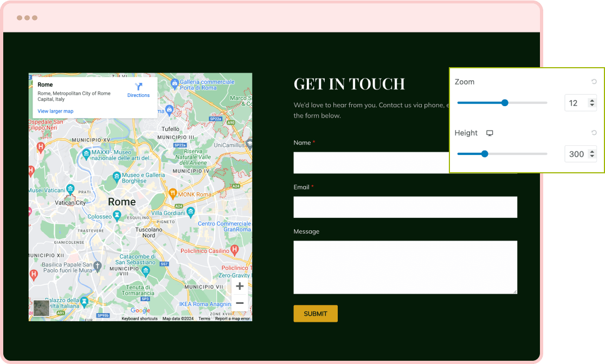The image size is (605, 364).
Task: Click the SUBMIT button
Action: click(x=316, y=314)
